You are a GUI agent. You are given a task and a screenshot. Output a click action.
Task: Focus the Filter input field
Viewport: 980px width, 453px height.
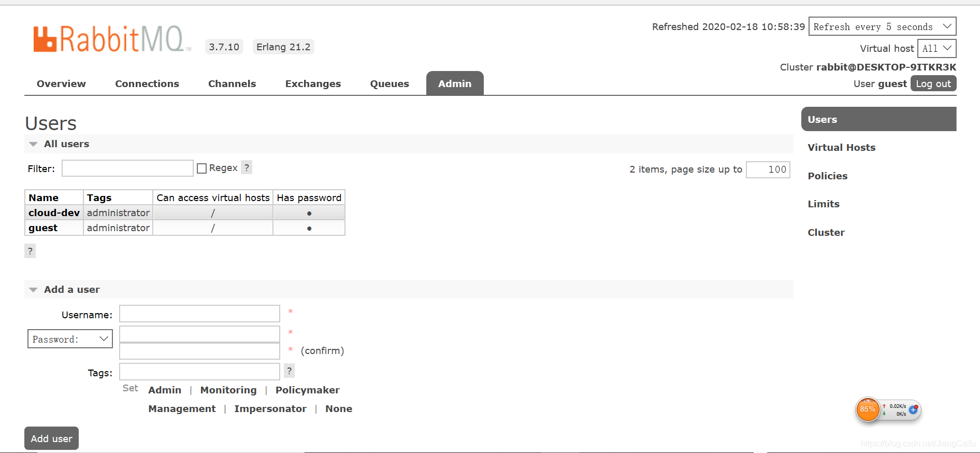tap(127, 168)
